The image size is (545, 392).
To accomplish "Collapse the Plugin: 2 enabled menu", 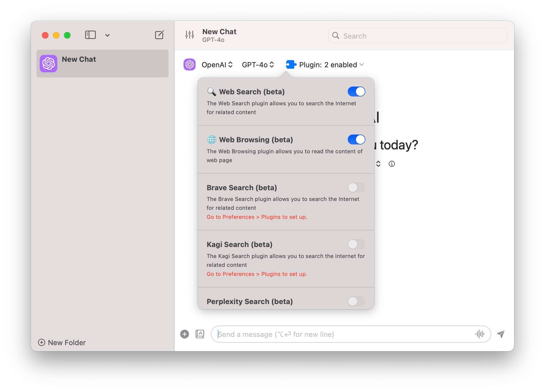I will [331, 65].
